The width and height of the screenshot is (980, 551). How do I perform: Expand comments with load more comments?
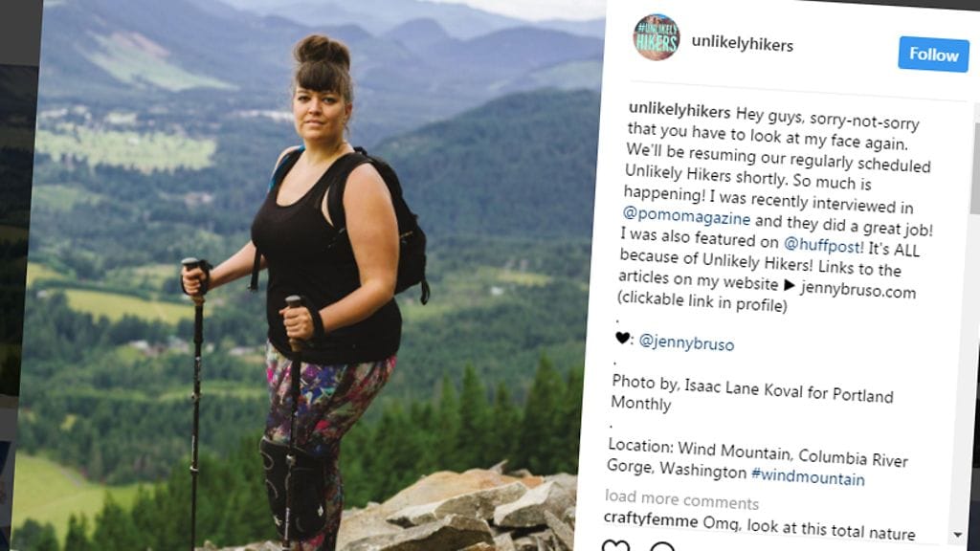pos(681,499)
